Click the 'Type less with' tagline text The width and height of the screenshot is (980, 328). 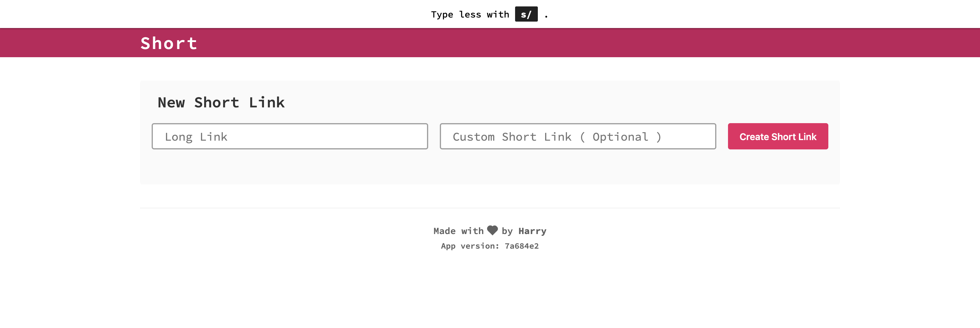(470, 15)
